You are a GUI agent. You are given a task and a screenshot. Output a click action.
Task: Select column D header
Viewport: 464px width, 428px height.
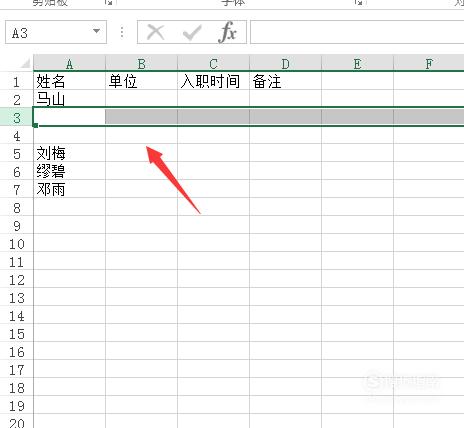click(x=285, y=63)
